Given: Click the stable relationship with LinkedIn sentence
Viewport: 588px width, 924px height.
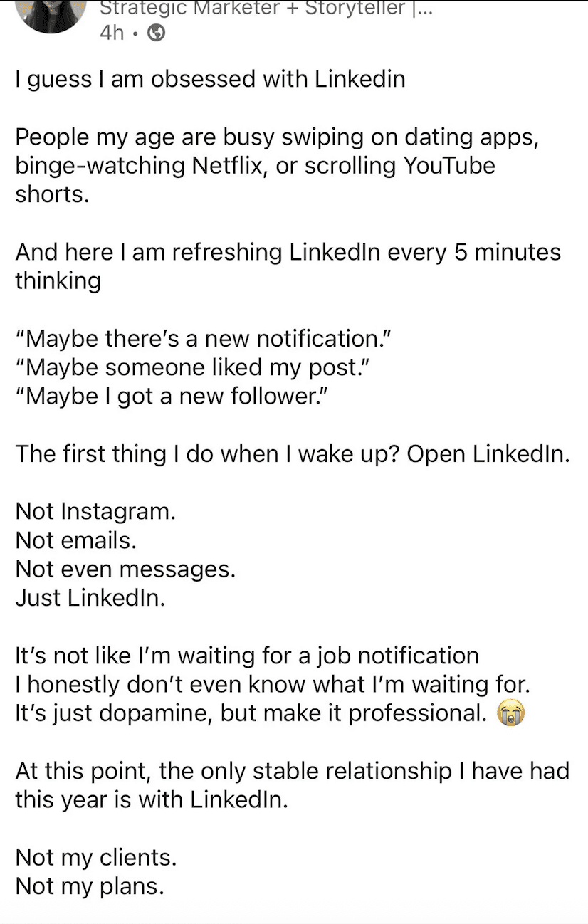Looking at the screenshot, I should [285, 784].
